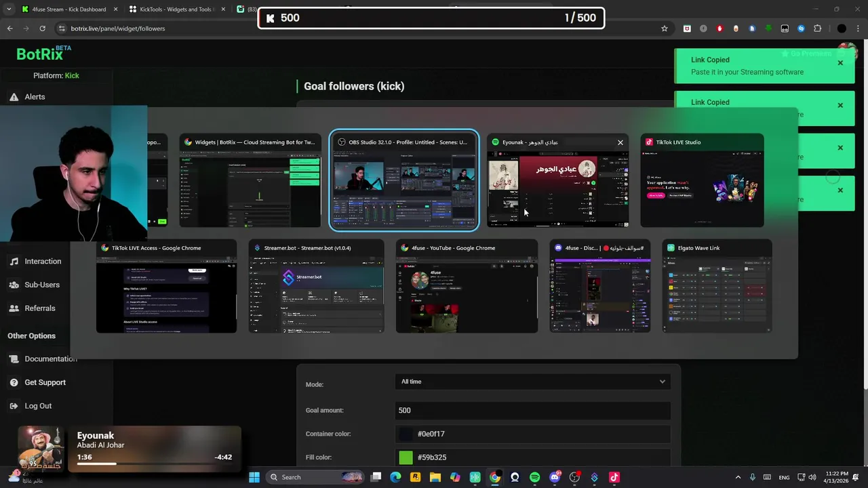The image size is (868, 488).
Task: Reload the botrix.live page
Action: [x=42, y=28]
